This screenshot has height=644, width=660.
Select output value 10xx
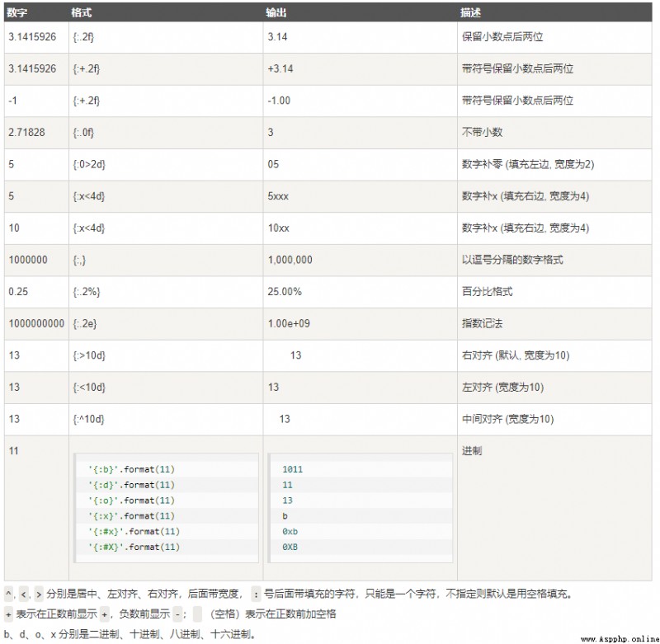[x=279, y=228]
